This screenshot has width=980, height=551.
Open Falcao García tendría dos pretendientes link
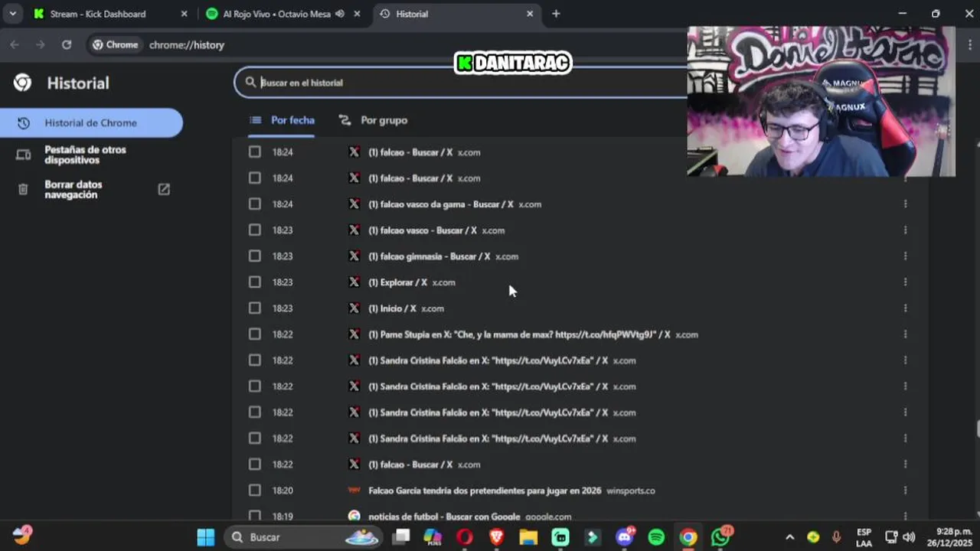click(x=485, y=491)
